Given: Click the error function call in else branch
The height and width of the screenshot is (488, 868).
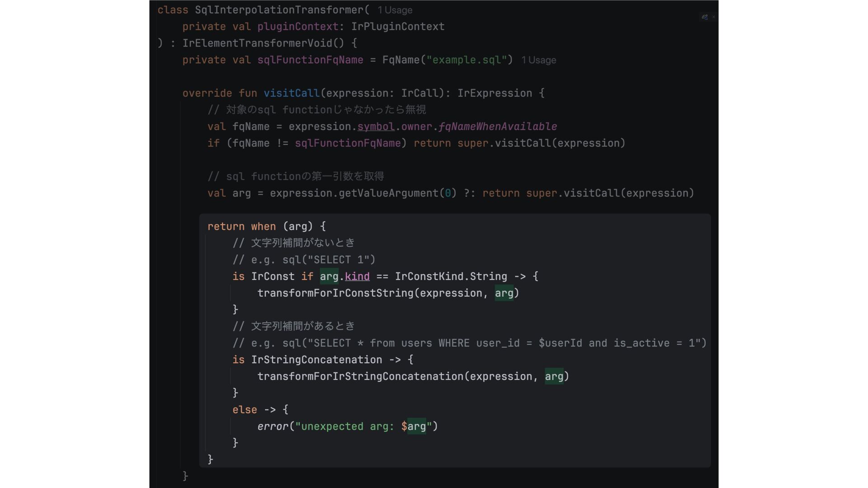Looking at the screenshot, I should point(272,427).
